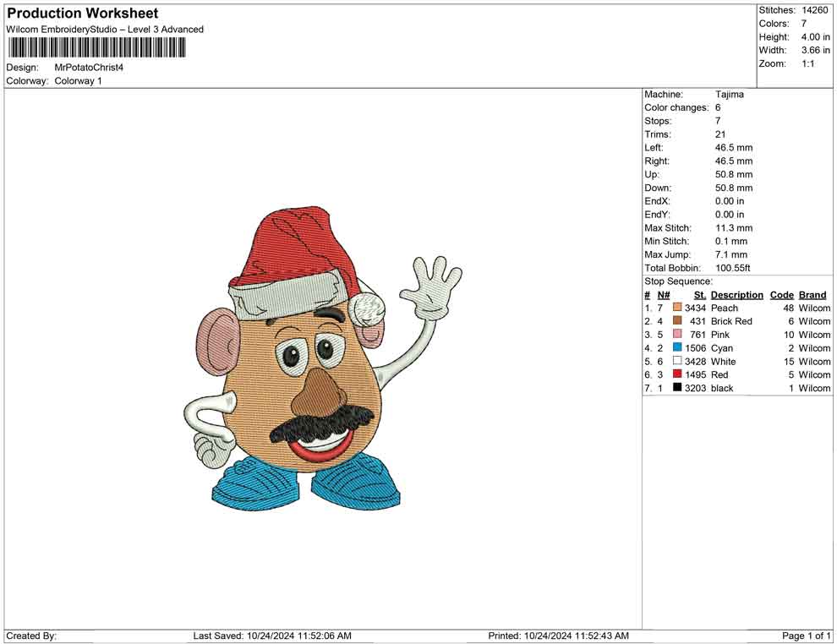This screenshot has width=837, height=644.
Task: Click the design name MrPotatoChrist4
Action: click(x=89, y=68)
